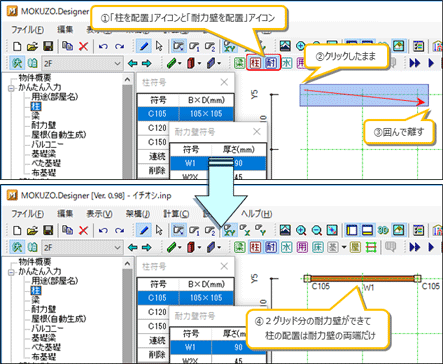Screen dimensions: 443x364
Task: Select 物件概要 in bottom window tree
Action: tap(35, 262)
